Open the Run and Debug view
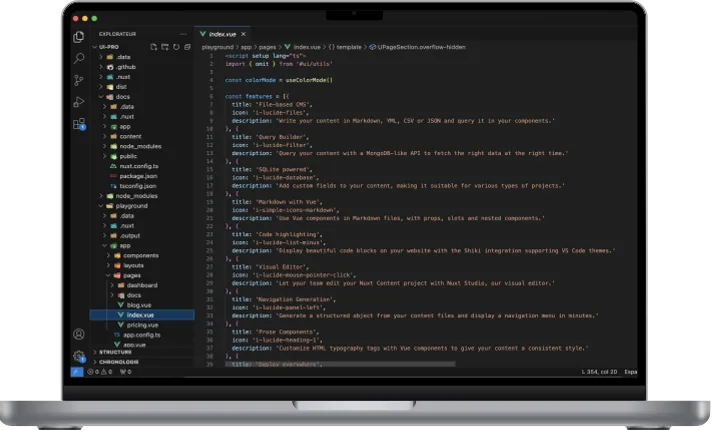Image resolution: width=712 pixels, height=430 pixels. click(79, 102)
